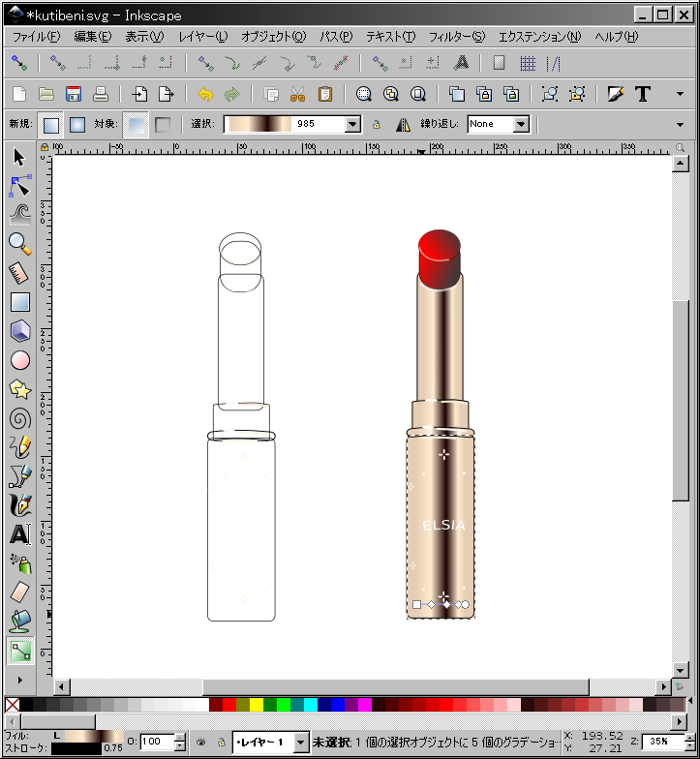700x759 pixels.
Task: Open the エクステンション(N) menu
Action: click(x=540, y=37)
